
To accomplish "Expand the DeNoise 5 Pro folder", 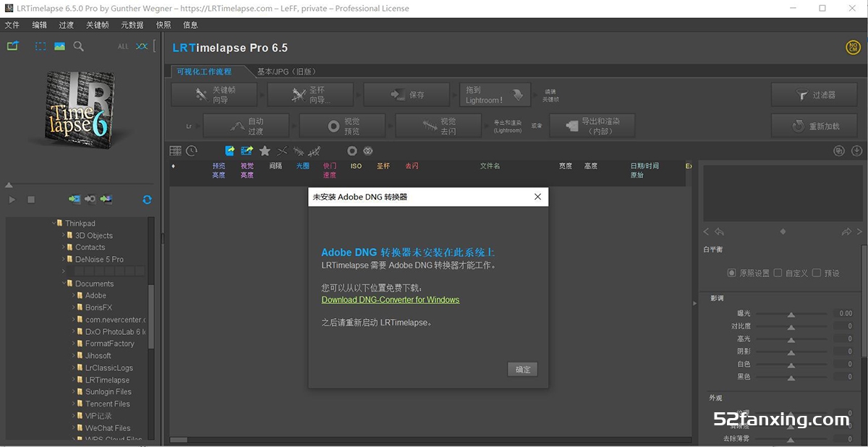I will 64,259.
